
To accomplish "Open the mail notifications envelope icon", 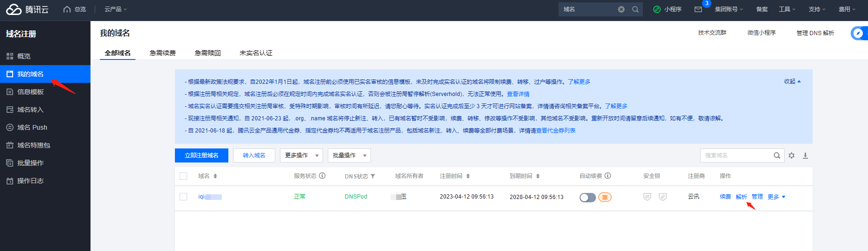I will [698, 9].
